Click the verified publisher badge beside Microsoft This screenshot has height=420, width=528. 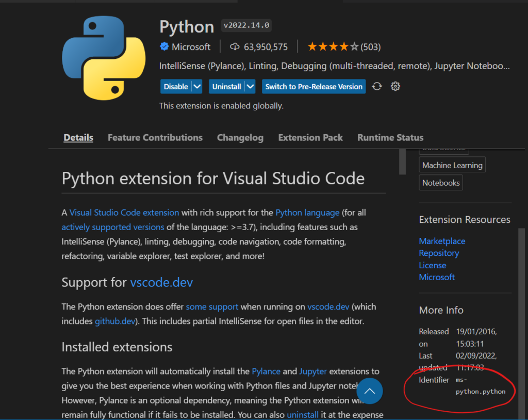pos(164,46)
